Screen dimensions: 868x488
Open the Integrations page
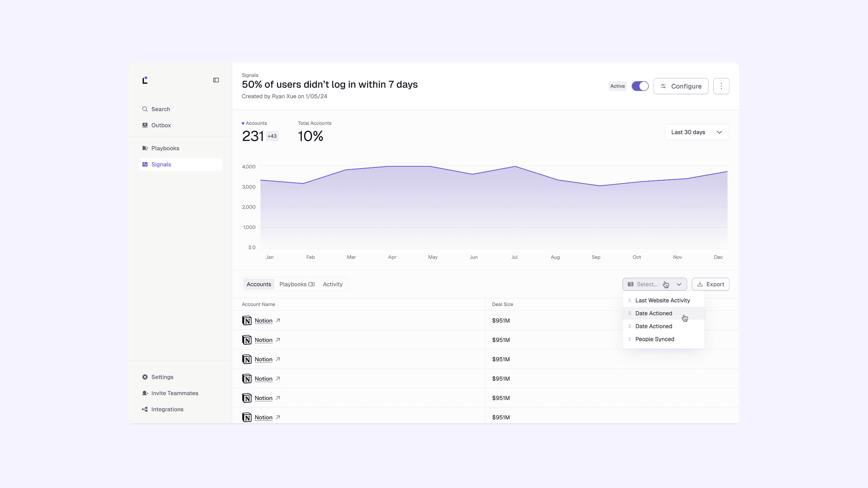click(x=167, y=409)
